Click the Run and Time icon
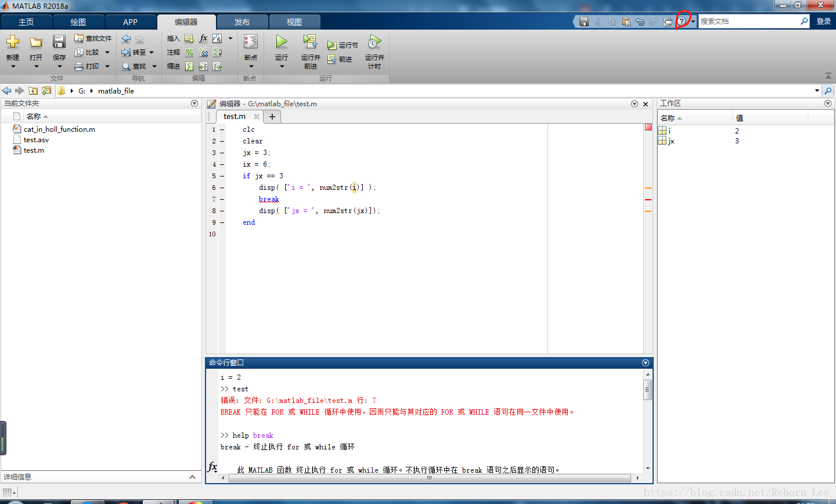 [374, 42]
